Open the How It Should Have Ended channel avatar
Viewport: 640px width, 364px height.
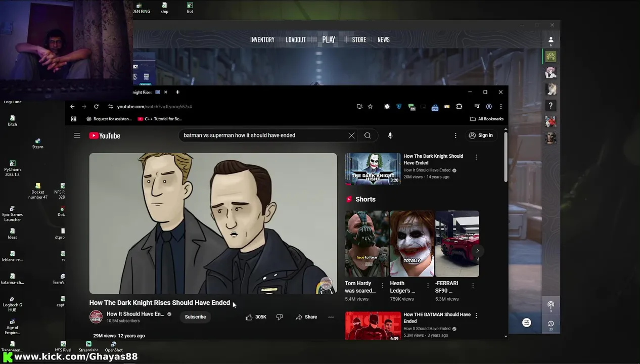[x=96, y=317]
